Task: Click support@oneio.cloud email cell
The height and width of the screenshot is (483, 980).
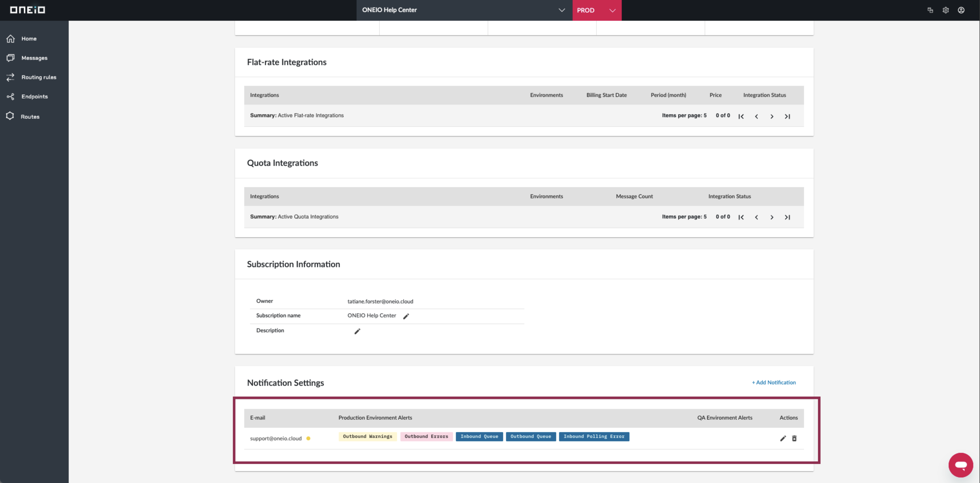Action: (276, 438)
